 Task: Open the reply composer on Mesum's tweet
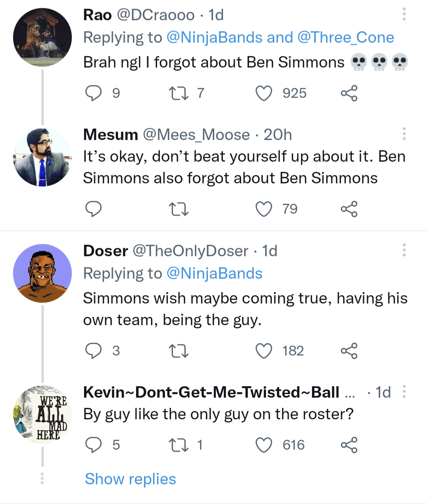[94, 209]
